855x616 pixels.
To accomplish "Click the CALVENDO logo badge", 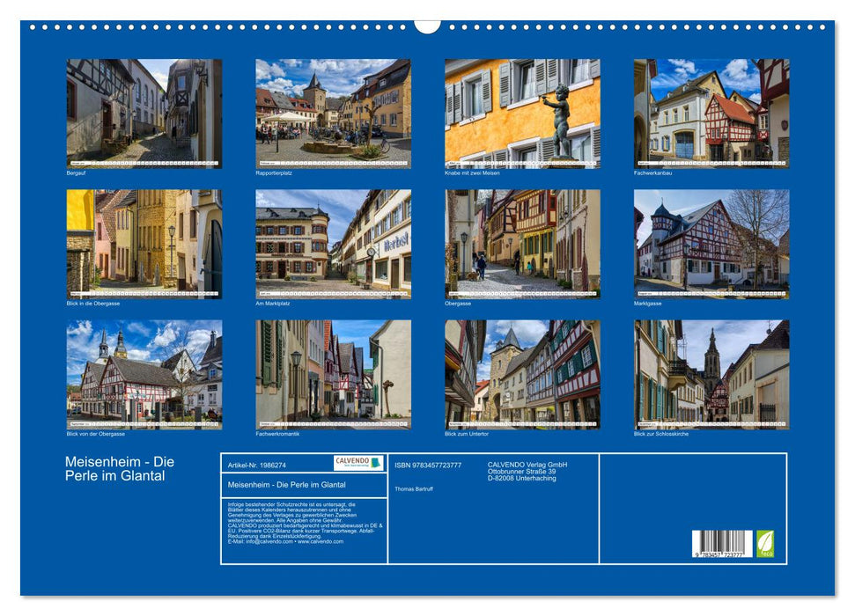I will coord(357,463).
